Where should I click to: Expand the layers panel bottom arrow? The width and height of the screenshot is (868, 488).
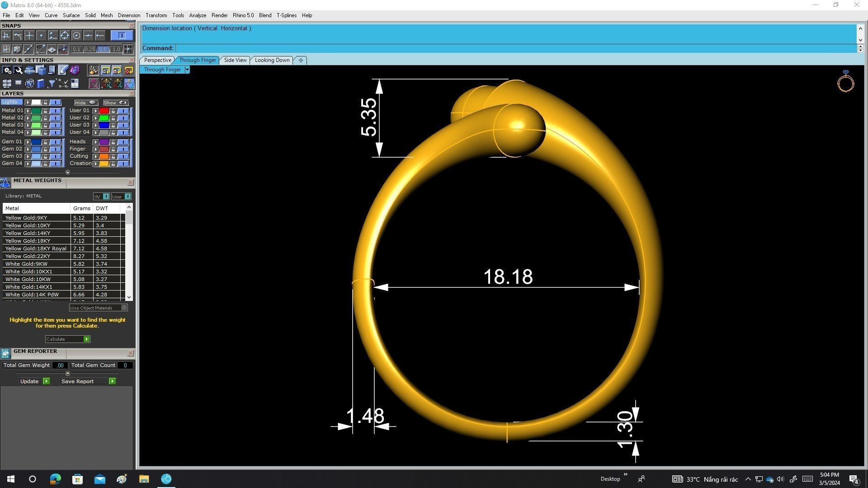(x=67, y=173)
